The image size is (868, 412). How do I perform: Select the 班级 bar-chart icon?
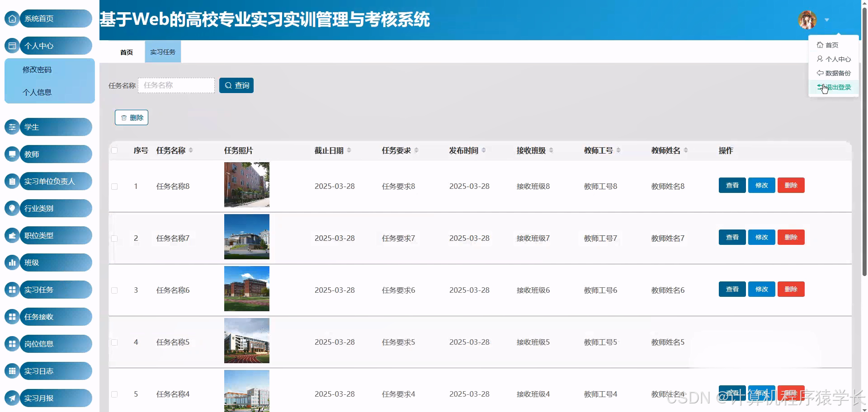click(x=12, y=262)
